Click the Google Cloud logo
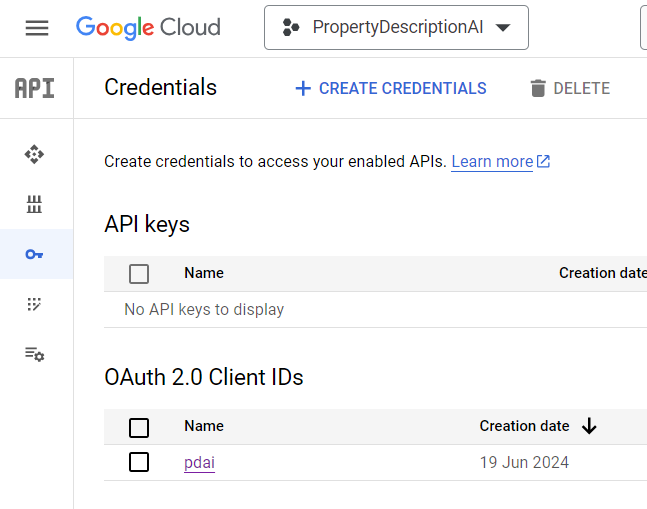 click(x=148, y=28)
